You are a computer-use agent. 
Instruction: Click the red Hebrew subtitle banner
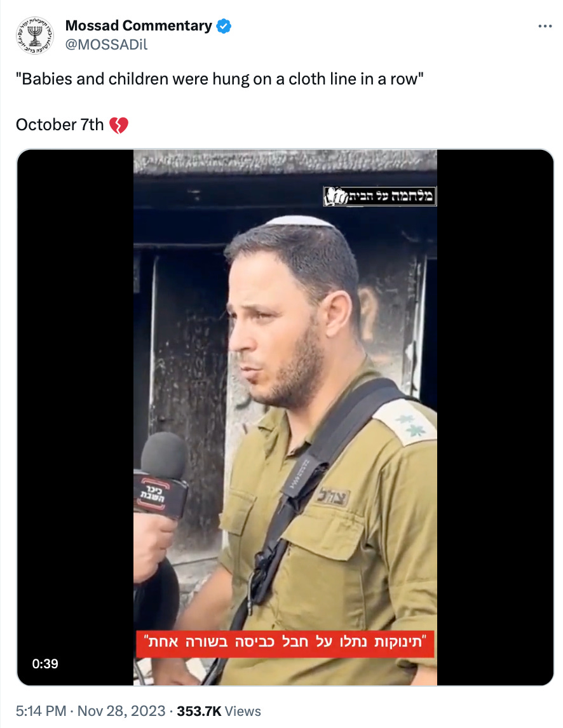(x=285, y=643)
